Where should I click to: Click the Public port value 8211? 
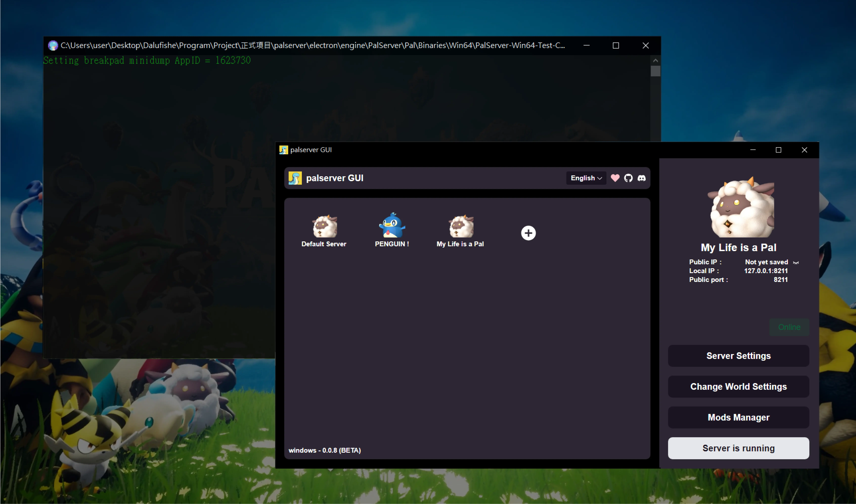[781, 280]
